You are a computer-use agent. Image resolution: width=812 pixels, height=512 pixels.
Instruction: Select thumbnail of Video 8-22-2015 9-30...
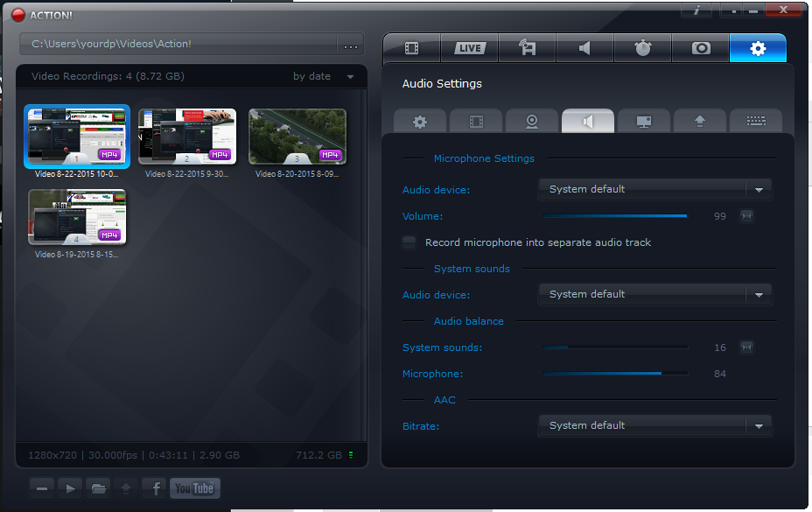coord(187,137)
